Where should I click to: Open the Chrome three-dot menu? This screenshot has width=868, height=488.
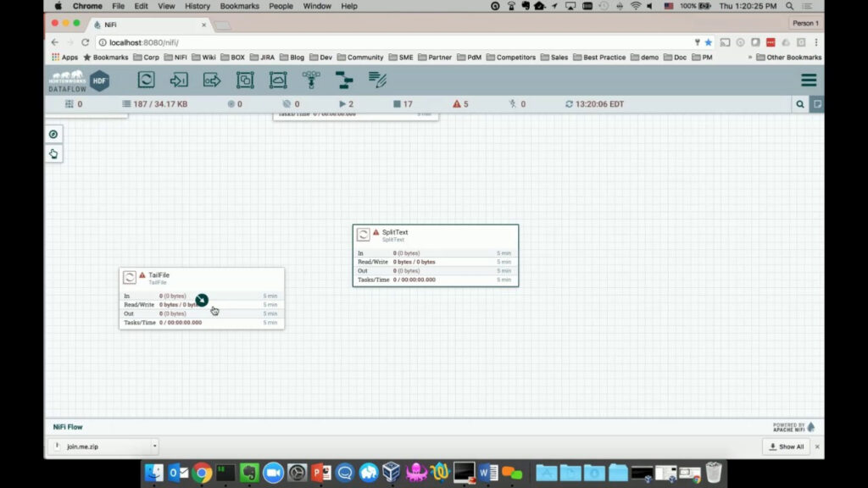coord(816,42)
